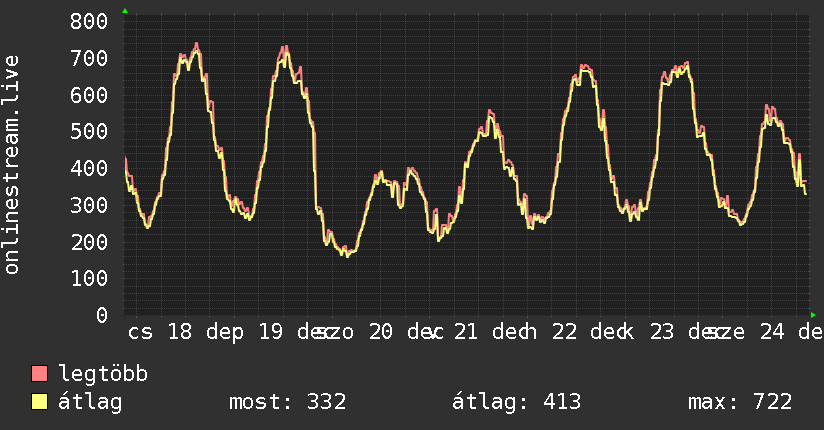This screenshot has height=430, width=824.
Task: Click the 500 y-axis label
Action: (x=89, y=131)
